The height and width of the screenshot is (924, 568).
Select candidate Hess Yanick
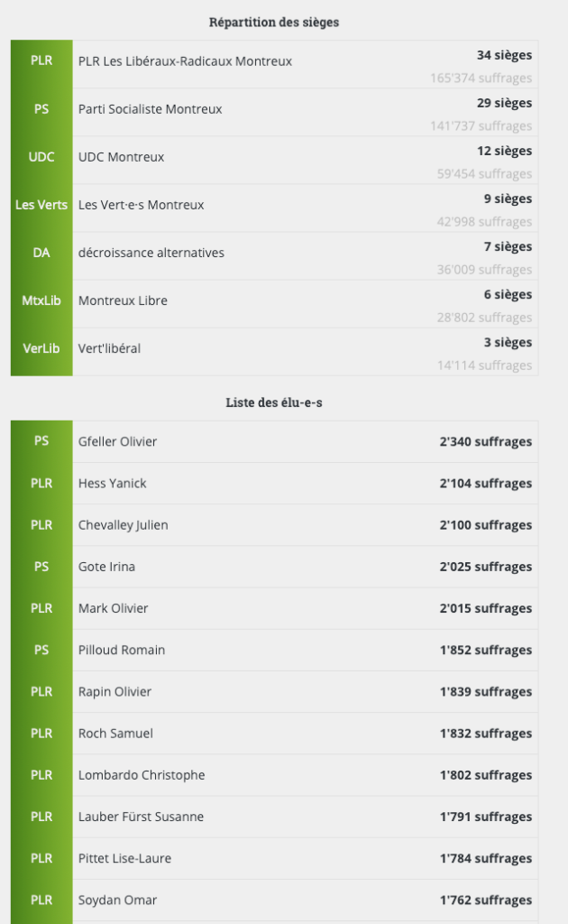coord(112,484)
